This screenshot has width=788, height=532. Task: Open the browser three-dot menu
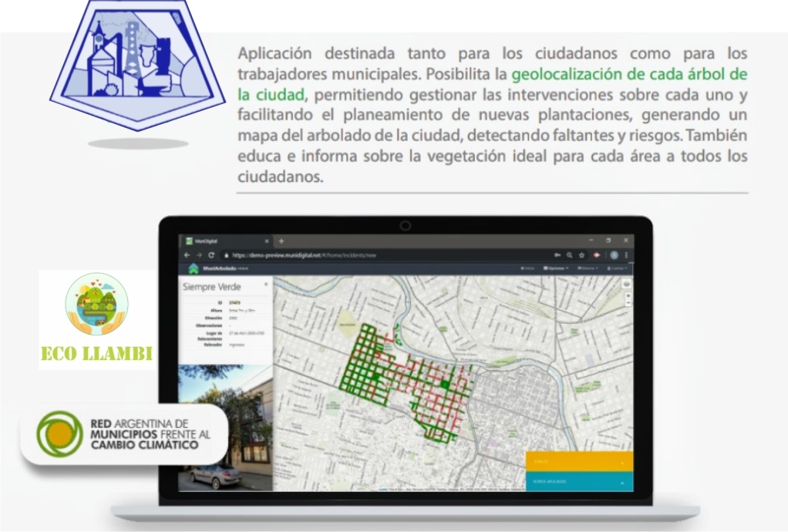pyautogui.click(x=626, y=255)
